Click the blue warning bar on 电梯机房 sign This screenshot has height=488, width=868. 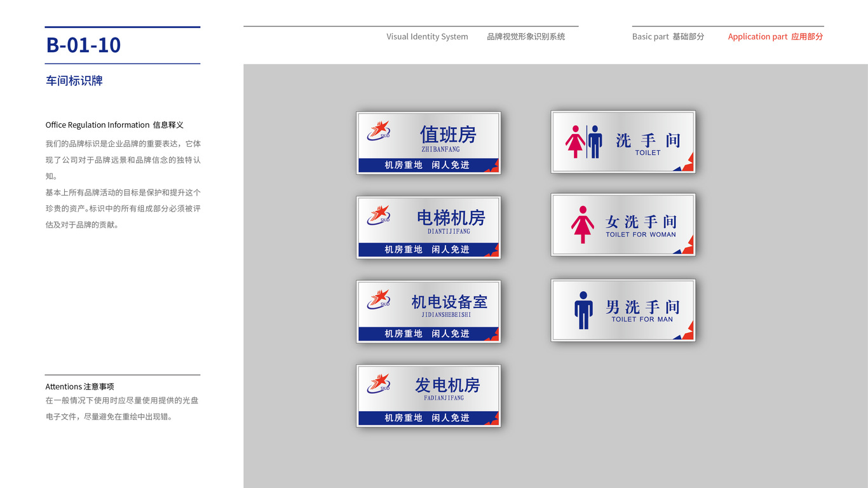click(x=428, y=250)
